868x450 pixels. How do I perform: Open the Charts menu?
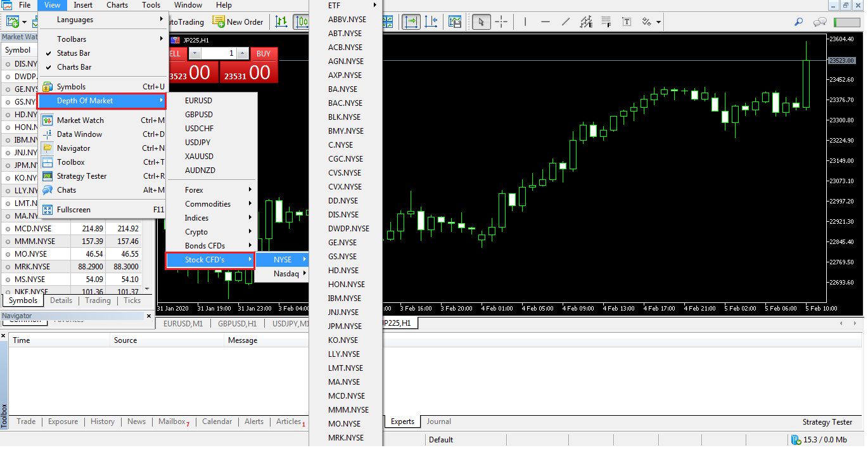point(117,5)
